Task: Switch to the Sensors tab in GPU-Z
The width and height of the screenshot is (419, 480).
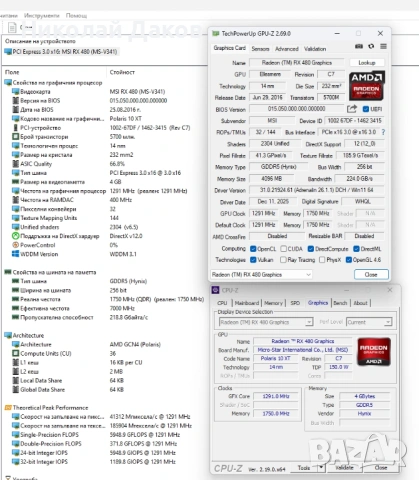Action: [x=260, y=49]
